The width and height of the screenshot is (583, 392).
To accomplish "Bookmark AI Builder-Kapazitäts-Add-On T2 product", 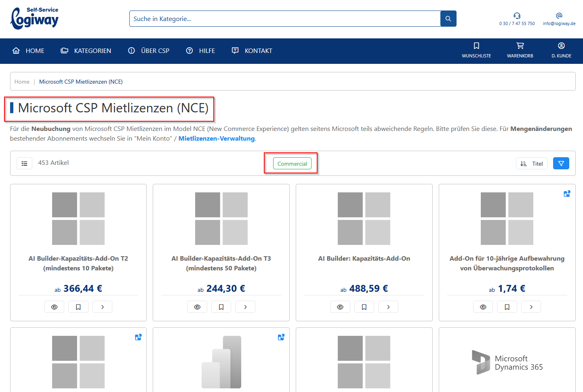I will click(x=78, y=307).
